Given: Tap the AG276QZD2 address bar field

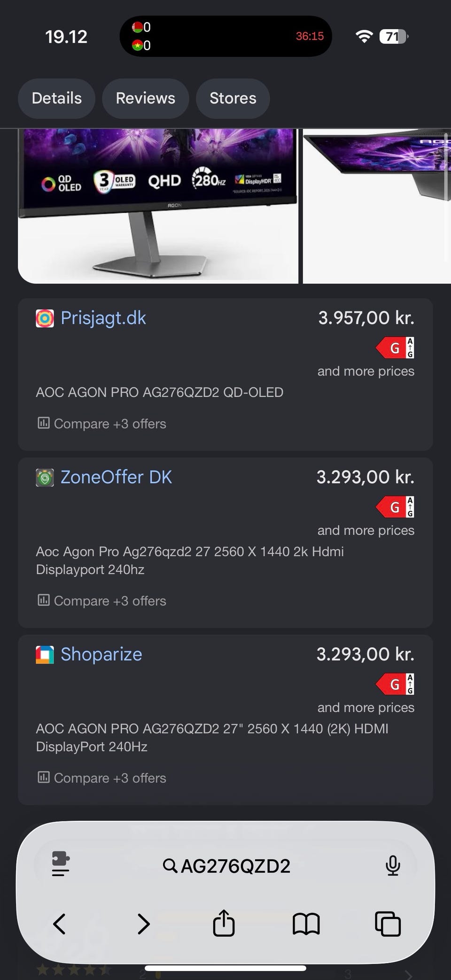Looking at the screenshot, I should pos(226,865).
